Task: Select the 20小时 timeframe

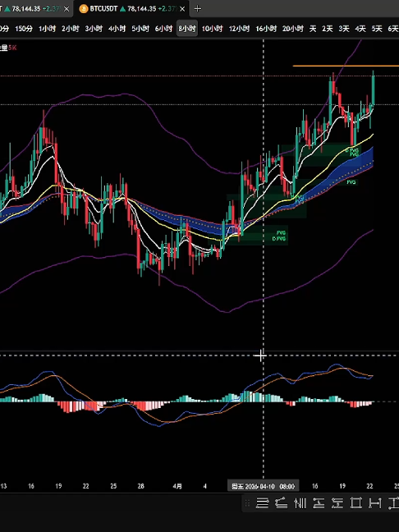Action: (x=293, y=29)
